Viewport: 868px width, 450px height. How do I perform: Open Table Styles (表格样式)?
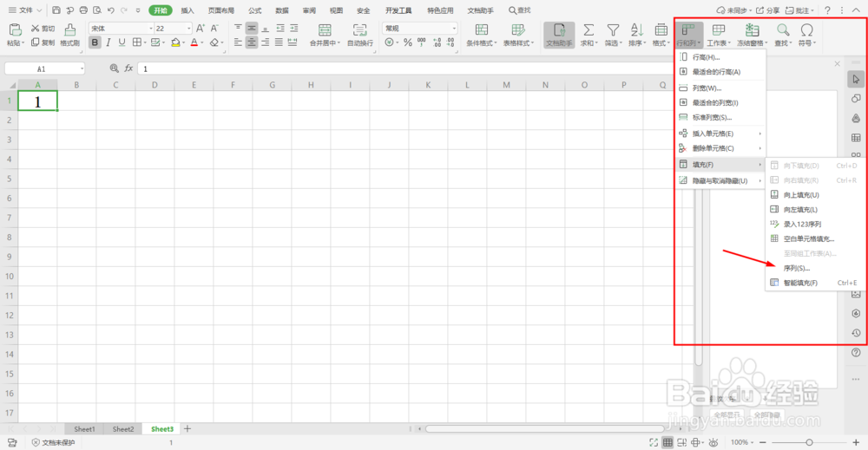[518, 35]
